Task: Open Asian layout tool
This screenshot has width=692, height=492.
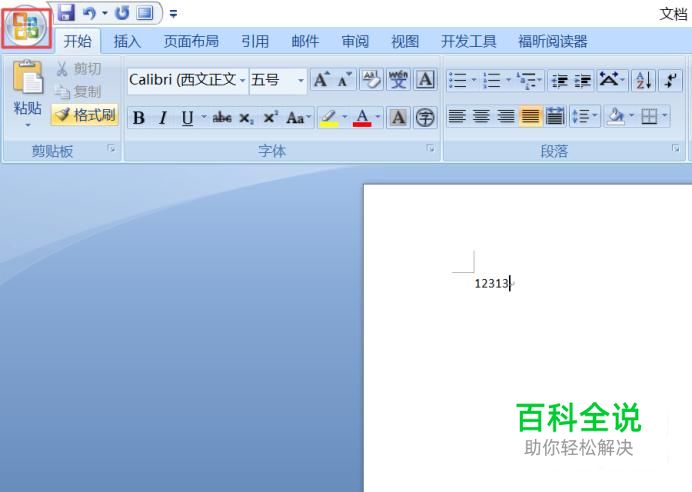Action: click(x=612, y=80)
